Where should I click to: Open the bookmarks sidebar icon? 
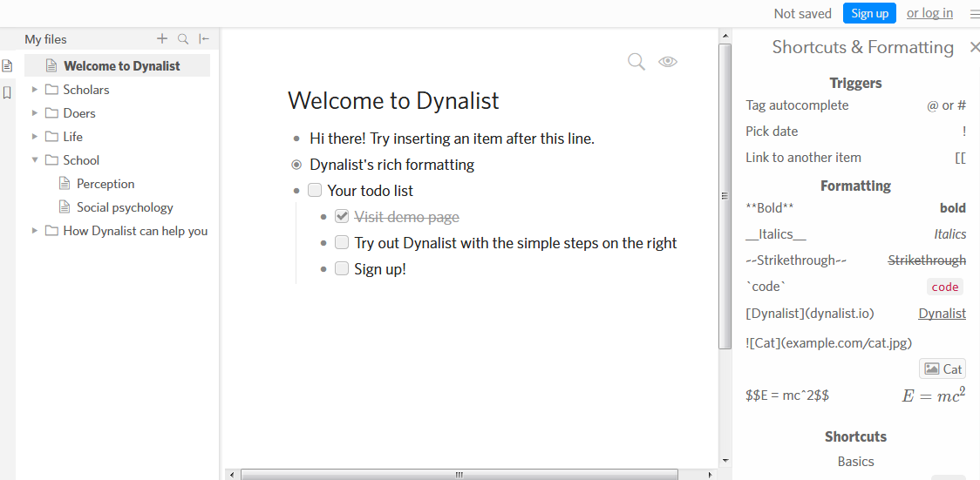tap(8, 92)
